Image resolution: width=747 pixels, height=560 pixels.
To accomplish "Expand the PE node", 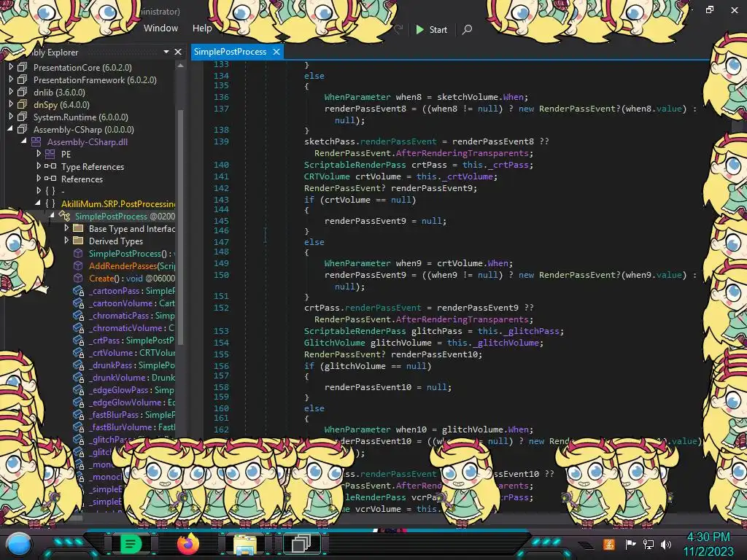I will [x=39, y=154].
